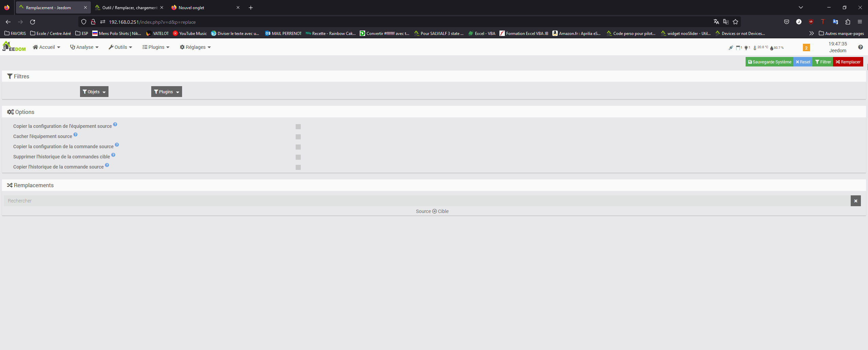Tick the Cacher l'équipement source checkbox
This screenshot has width=868, height=350.
click(298, 137)
